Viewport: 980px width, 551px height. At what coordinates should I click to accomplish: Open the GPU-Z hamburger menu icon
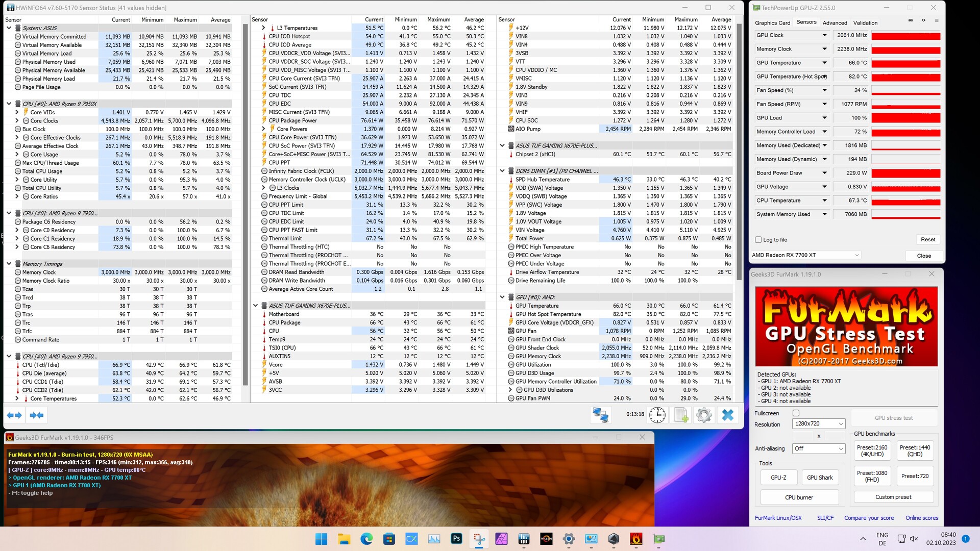[937, 20]
